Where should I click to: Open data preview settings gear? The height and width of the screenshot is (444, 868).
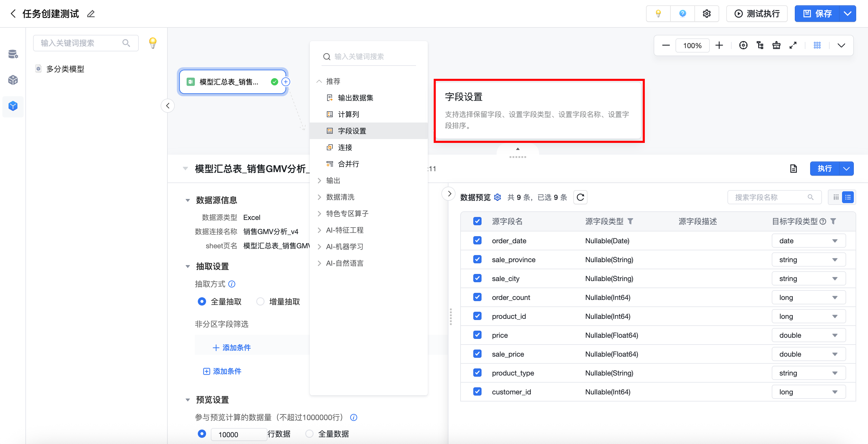click(497, 197)
